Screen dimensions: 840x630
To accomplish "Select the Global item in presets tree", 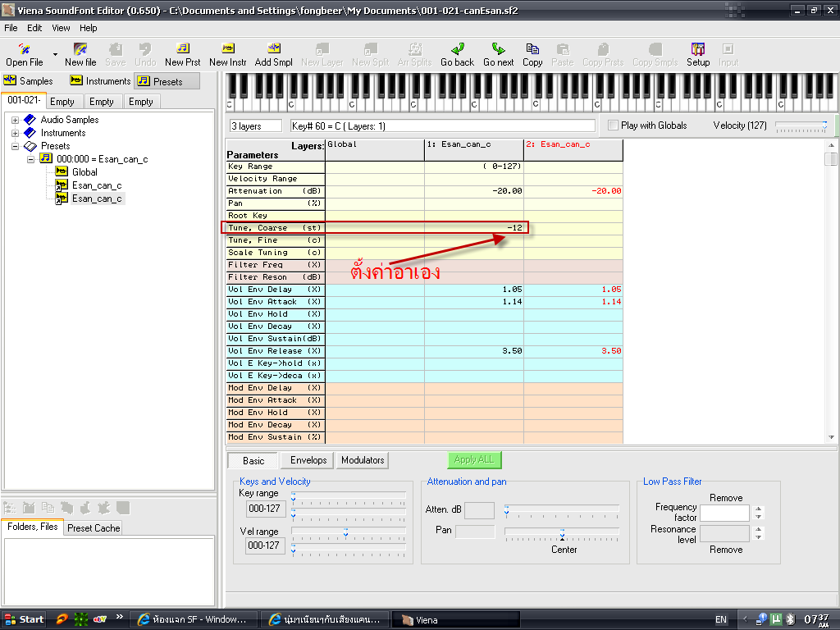I will 84,172.
